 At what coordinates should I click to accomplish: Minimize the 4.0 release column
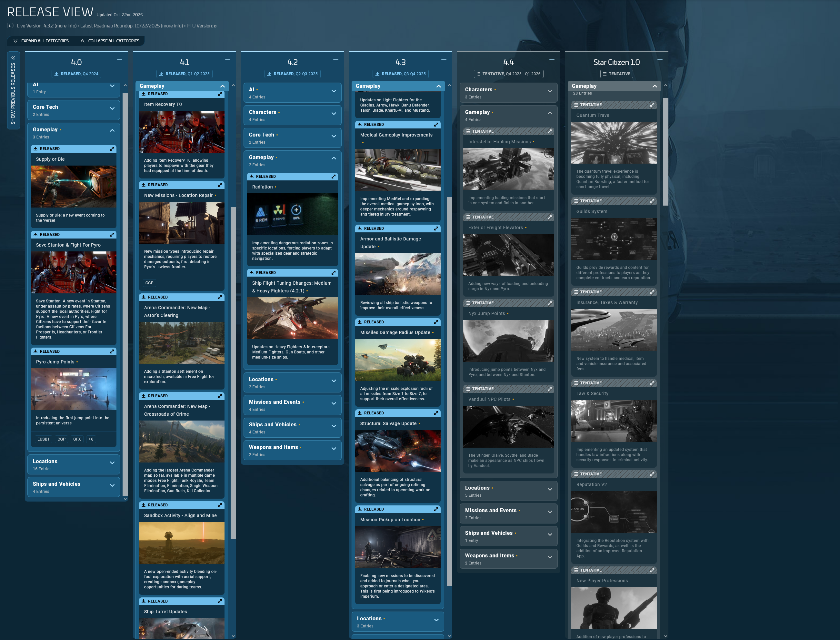[120, 59]
